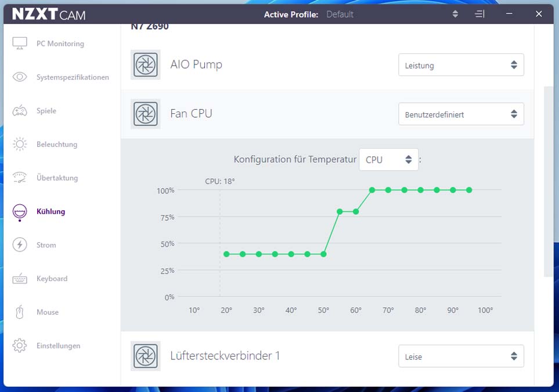This screenshot has height=392, width=559.
Task: Open AIO Pump Leistung dropdown
Action: (461, 65)
